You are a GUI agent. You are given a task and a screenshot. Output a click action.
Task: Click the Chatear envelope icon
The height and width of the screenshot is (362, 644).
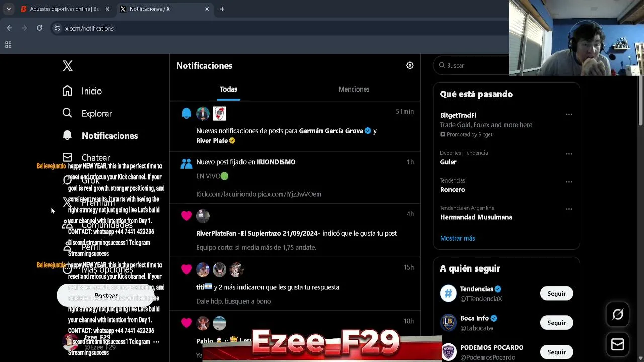(67, 157)
